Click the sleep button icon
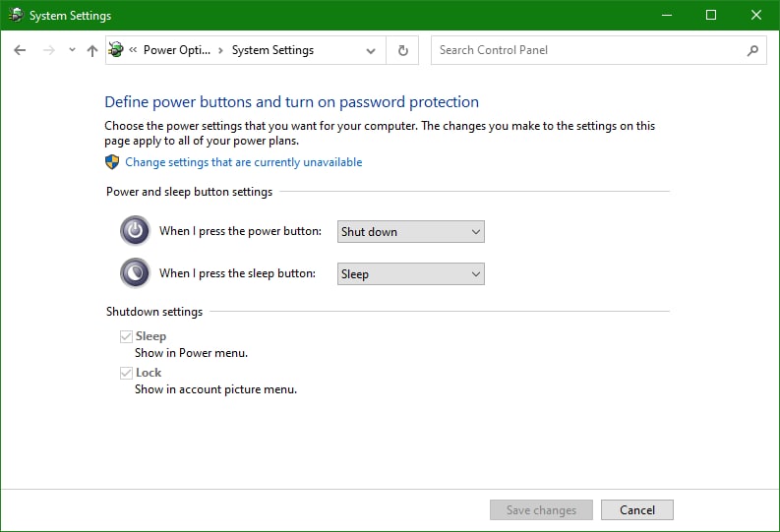The image size is (780, 532). coord(135,273)
